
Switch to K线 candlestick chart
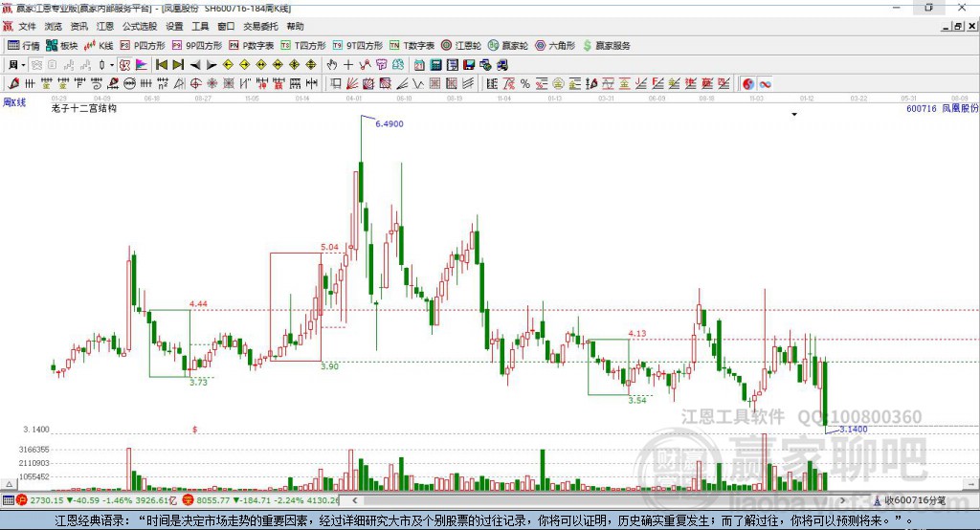[x=99, y=46]
